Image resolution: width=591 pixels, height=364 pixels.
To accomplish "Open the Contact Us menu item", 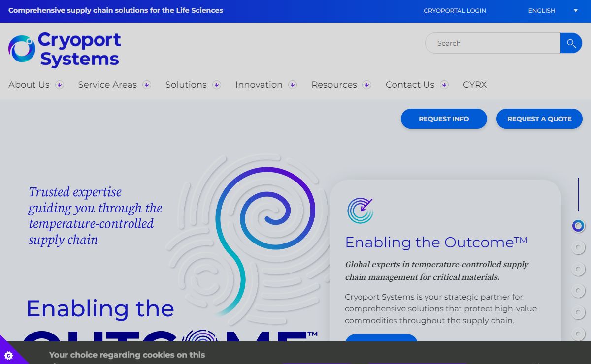I will click(410, 85).
